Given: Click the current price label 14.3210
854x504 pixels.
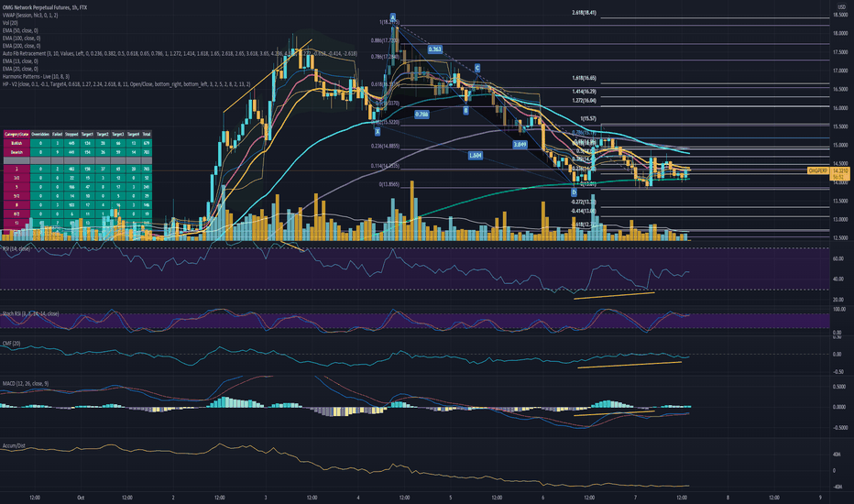Looking at the screenshot, I should [x=841, y=171].
